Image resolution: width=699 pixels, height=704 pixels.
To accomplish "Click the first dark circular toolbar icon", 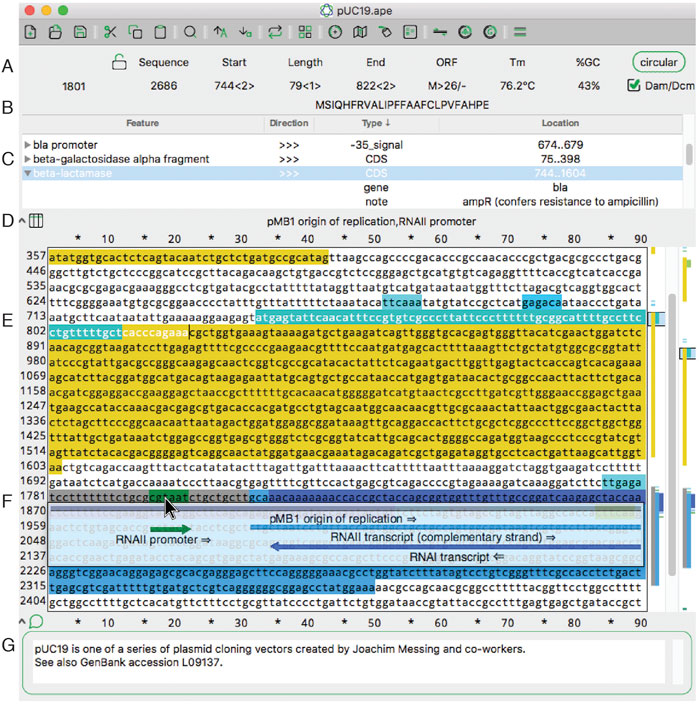I will point(465,32).
